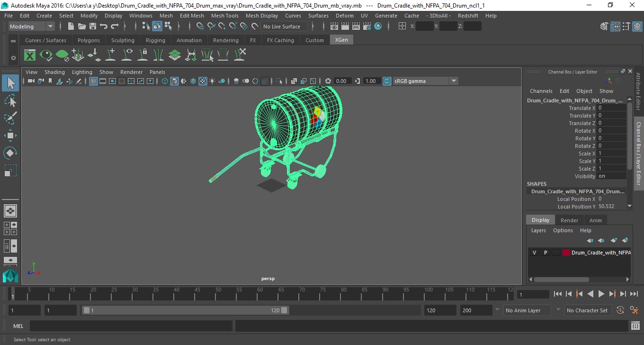Screen dimensions: 644x345
Task: Toggle layer playback P box
Action: click(546, 253)
